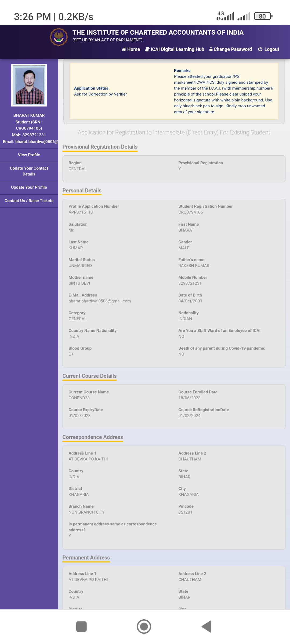This screenshot has width=290, height=644.
Task: Open ICAI Digital Learning Hub link
Action: (177, 49)
